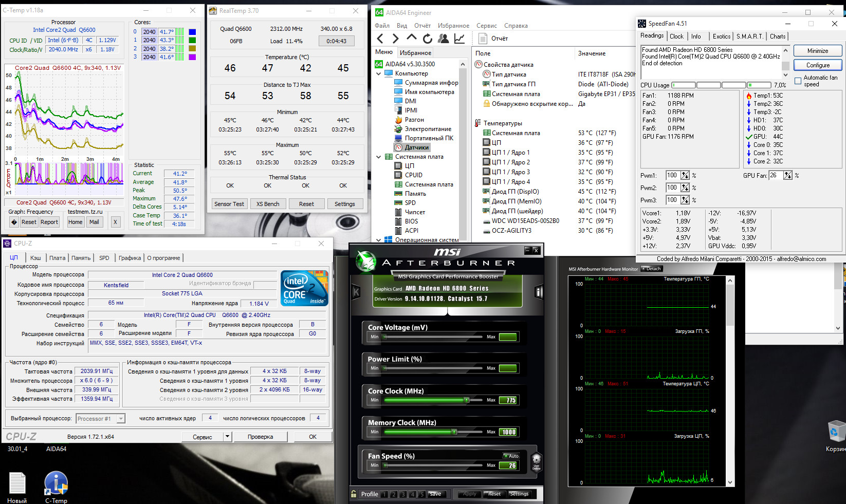Click the Minimize button in SpeedFan
This screenshot has height=504, width=846.
[818, 51]
